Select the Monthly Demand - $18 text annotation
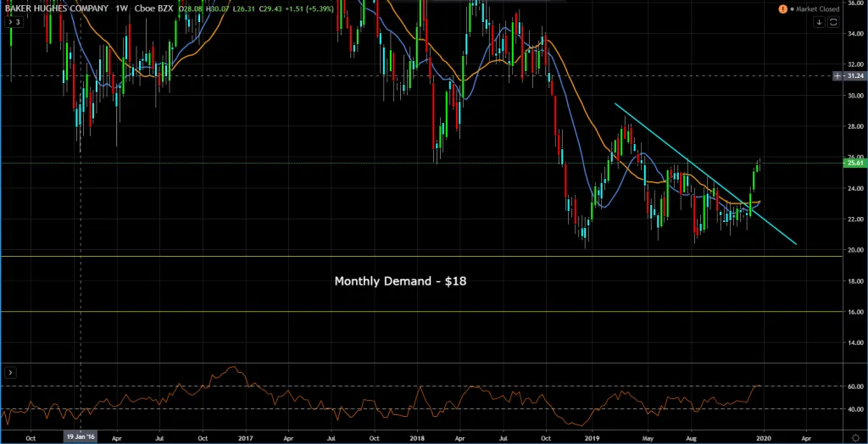This screenshot has height=444, width=868. pos(400,281)
